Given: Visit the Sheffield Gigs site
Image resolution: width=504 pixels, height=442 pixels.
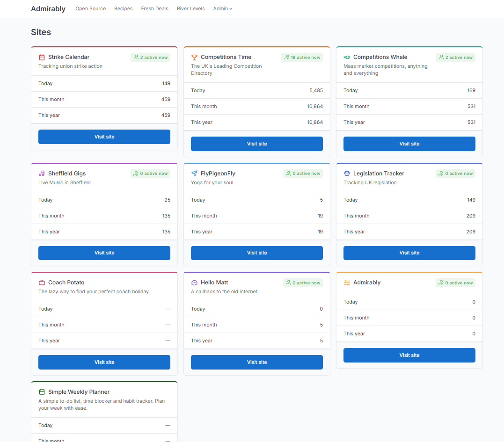Looking at the screenshot, I should [104, 253].
